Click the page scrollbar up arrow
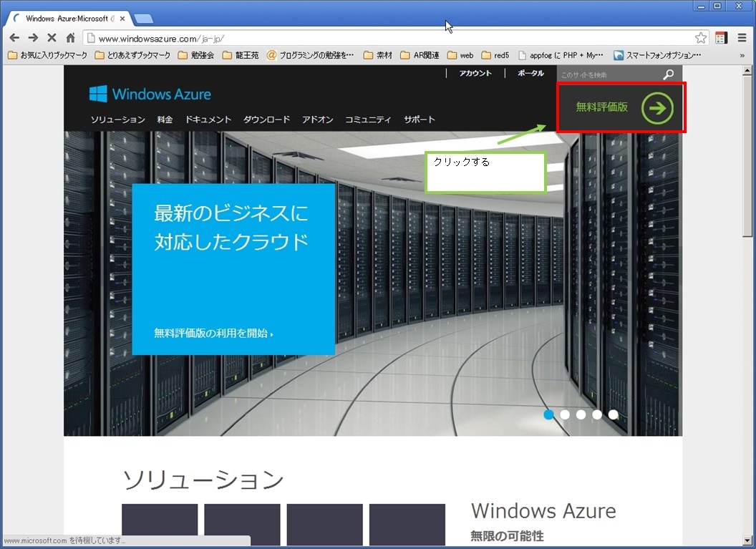The width and height of the screenshot is (756, 549). pyautogui.click(x=747, y=70)
